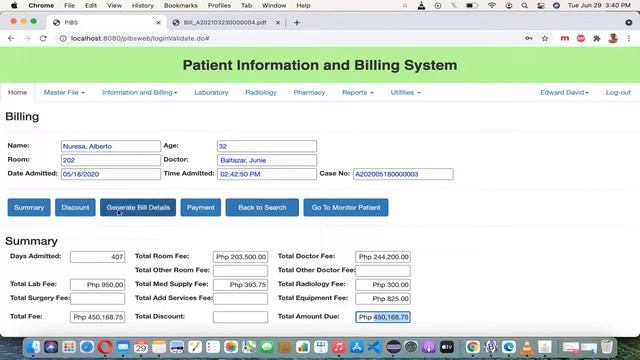This screenshot has height=360, width=640.
Task: Click the Discount button
Action: point(75,207)
